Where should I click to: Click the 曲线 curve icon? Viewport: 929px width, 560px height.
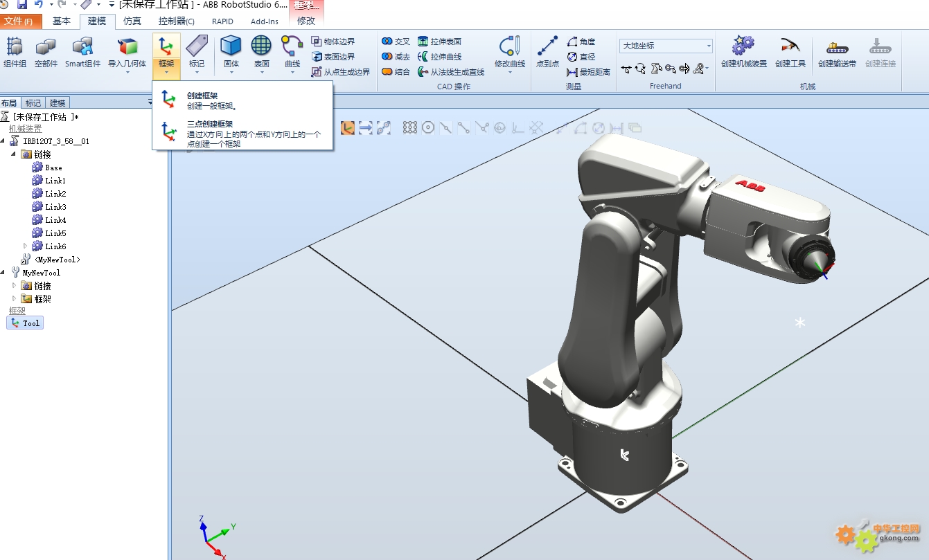coord(292,46)
